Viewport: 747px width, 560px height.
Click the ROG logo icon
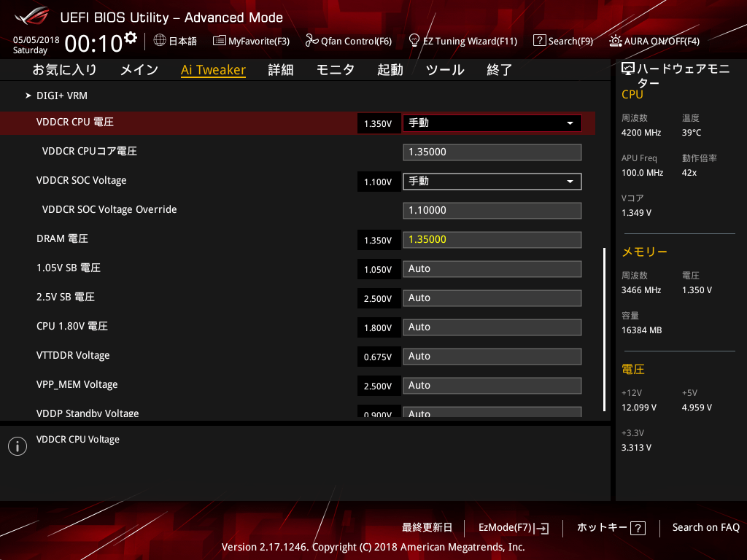click(32, 17)
